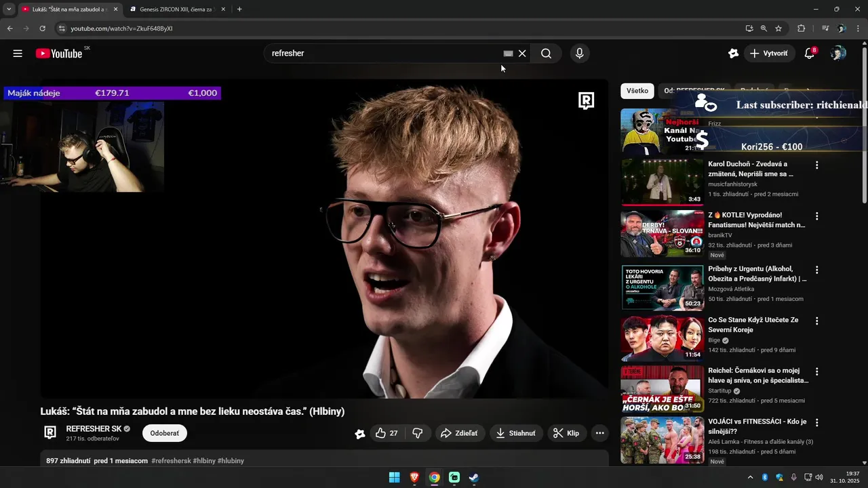Reload the current page

(x=42, y=28)
